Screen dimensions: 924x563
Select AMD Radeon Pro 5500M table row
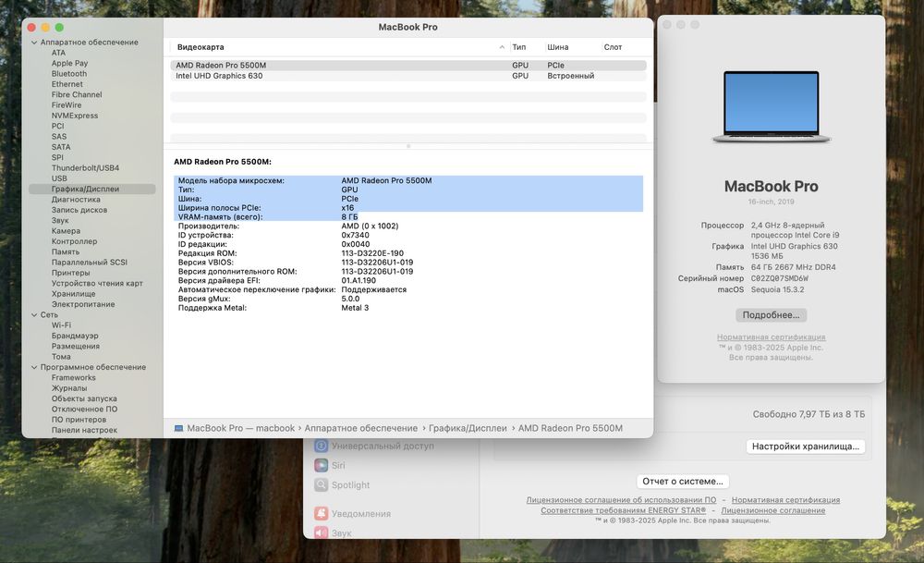(408, 66)
